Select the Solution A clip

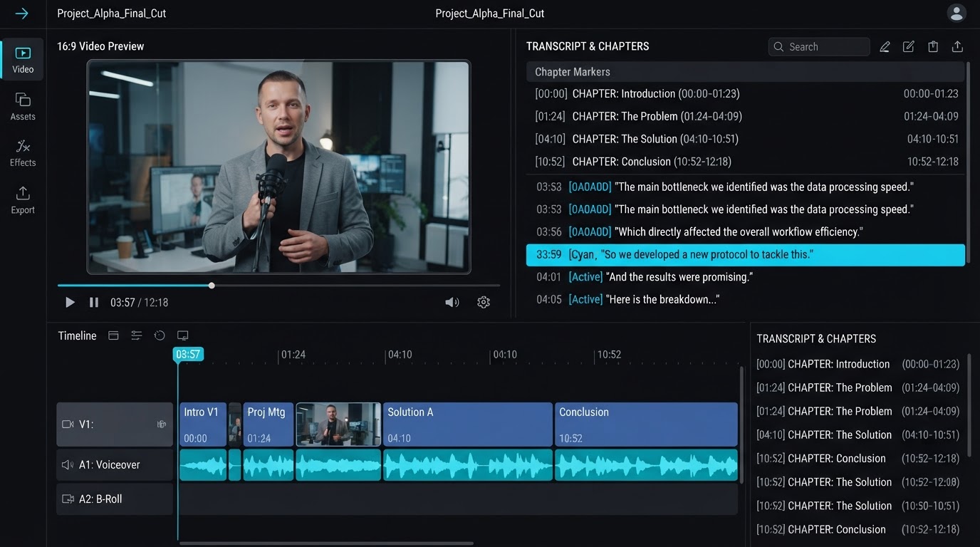pos(468,424)
